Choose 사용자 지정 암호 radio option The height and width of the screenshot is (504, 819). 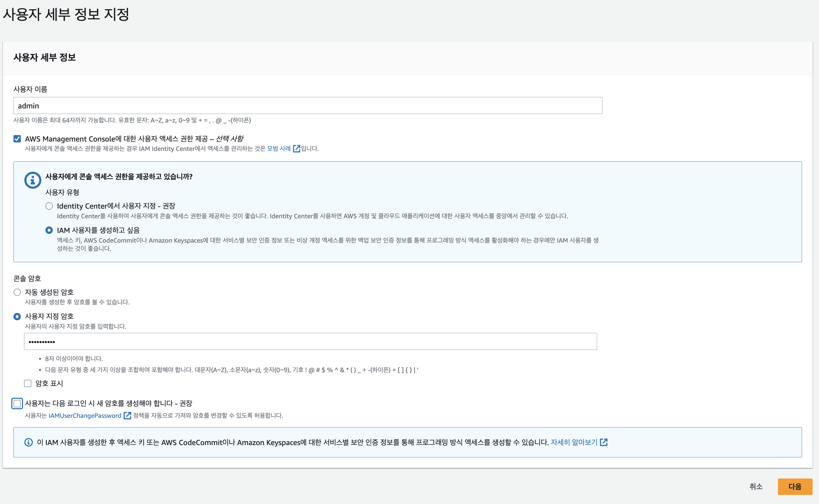tap(17, 316)
